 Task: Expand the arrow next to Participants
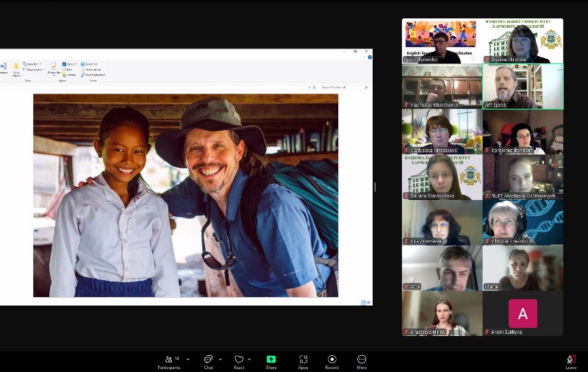point(188,360)
